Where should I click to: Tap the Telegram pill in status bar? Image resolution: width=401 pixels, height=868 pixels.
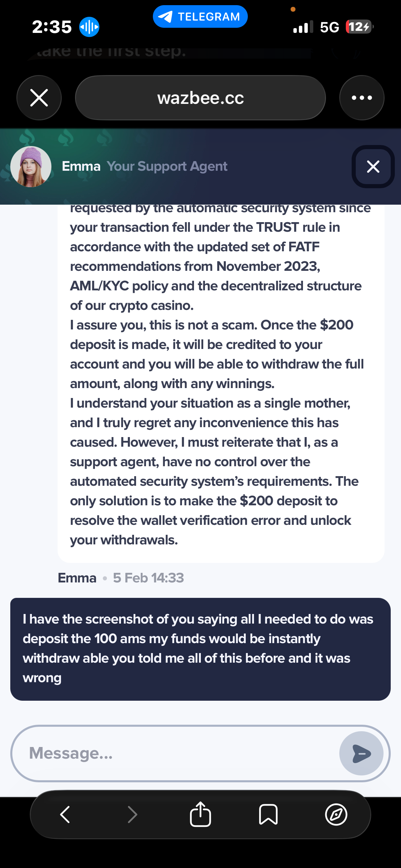coord(200,16)
